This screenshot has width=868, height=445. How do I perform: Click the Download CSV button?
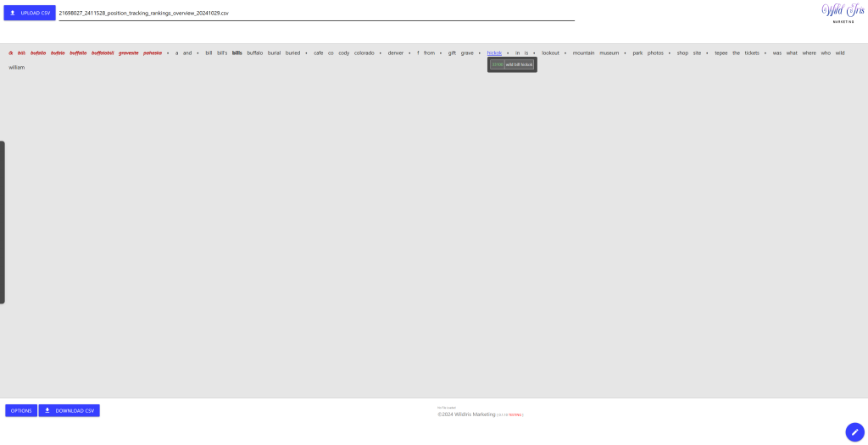[70, 410]
